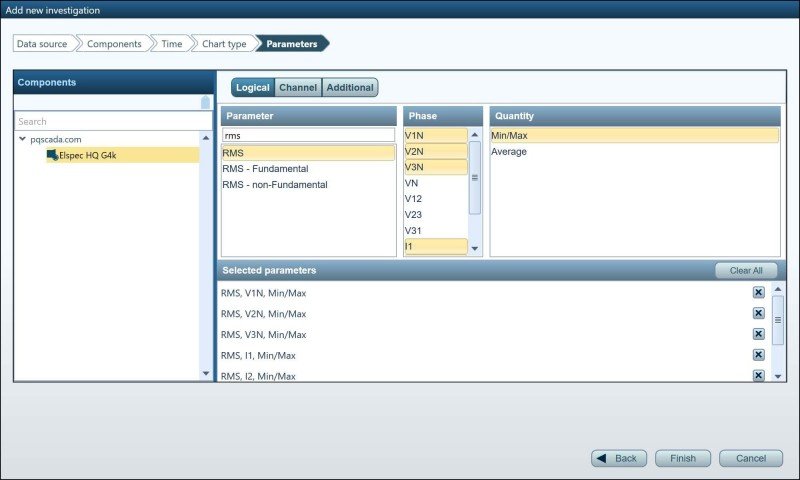Select RMS parameter
Screen dimensions: 800x480
tap(308, 153)
